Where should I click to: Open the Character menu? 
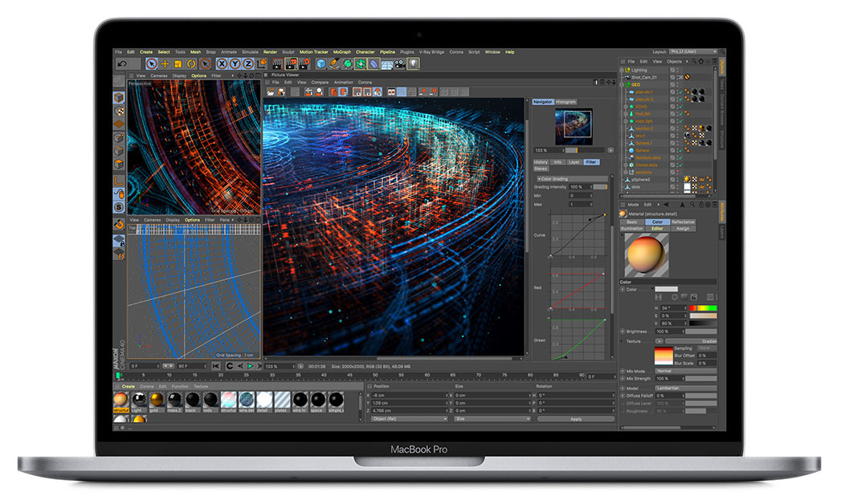pos(365,52)
